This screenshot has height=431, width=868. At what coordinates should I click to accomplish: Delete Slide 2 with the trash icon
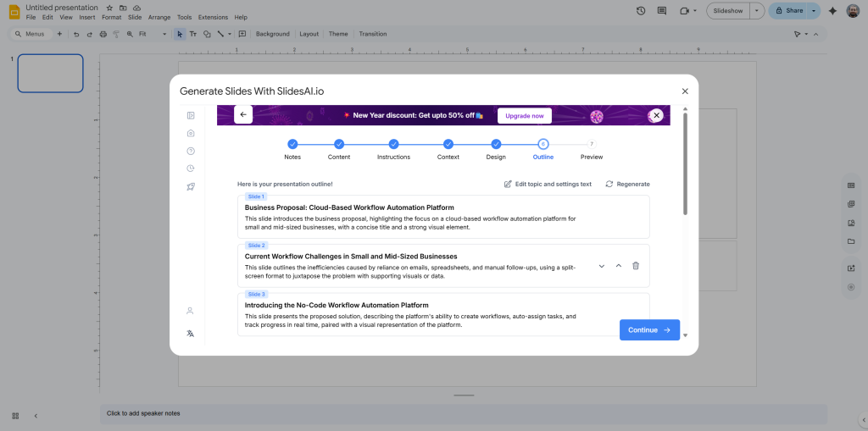[636, 266]
